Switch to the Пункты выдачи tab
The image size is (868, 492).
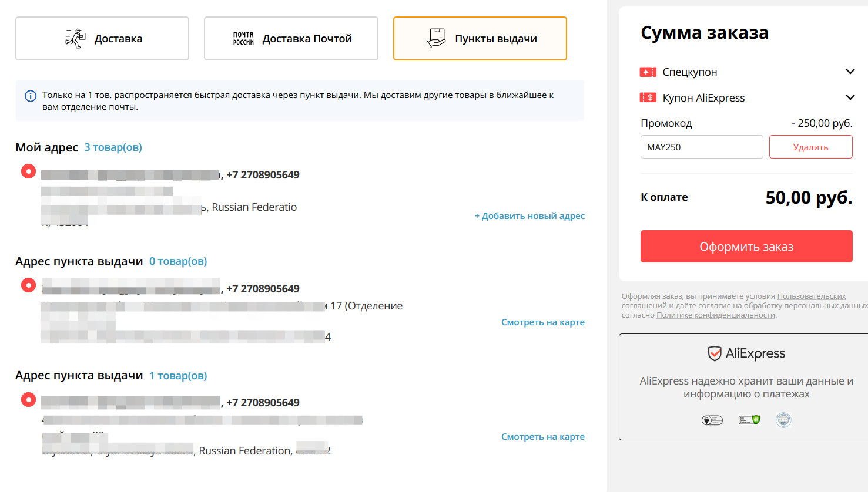tap(480, 39)
